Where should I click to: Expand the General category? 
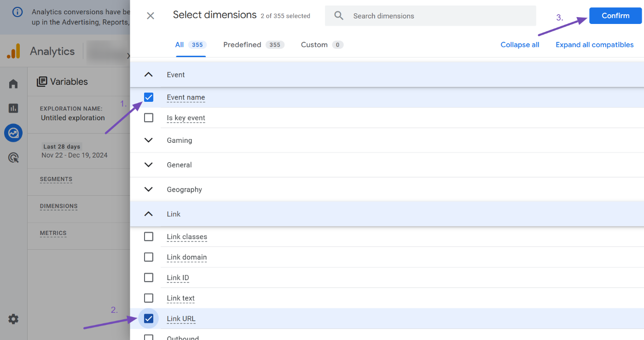click(x=148, y=165)
